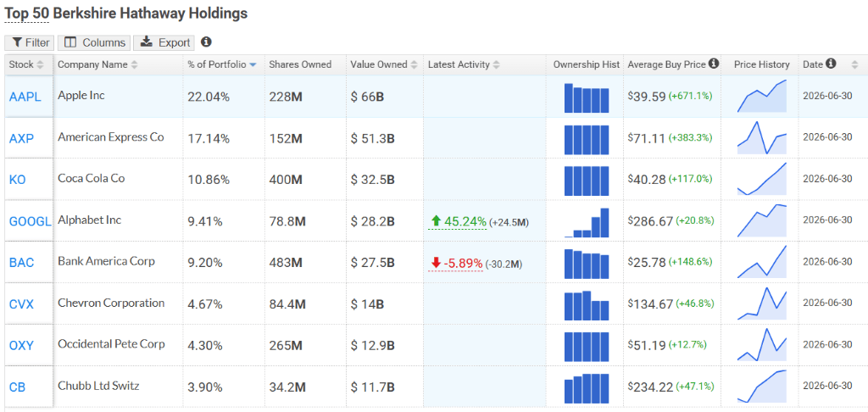Click the $25.78 average buy price
The image size is (868, 412).
coord(647,263)
